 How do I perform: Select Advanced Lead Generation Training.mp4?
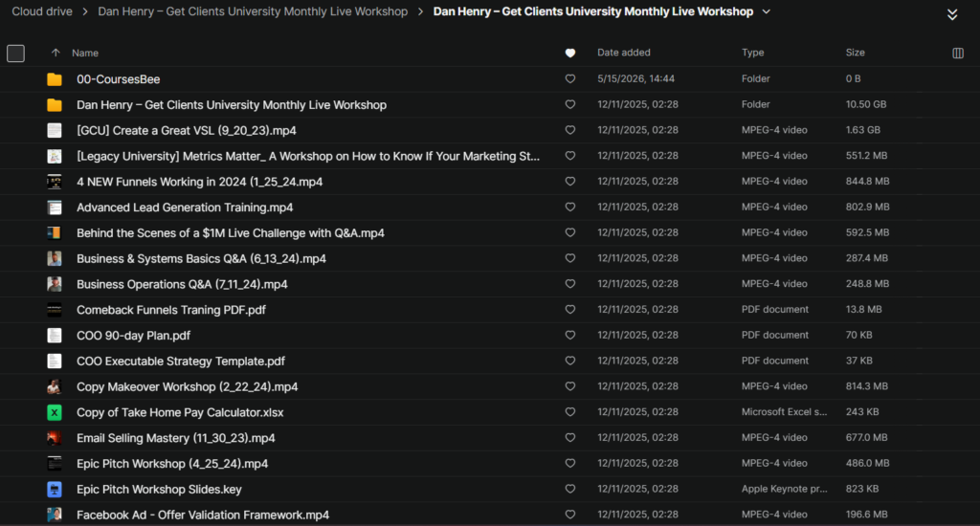tap(185, 208)
